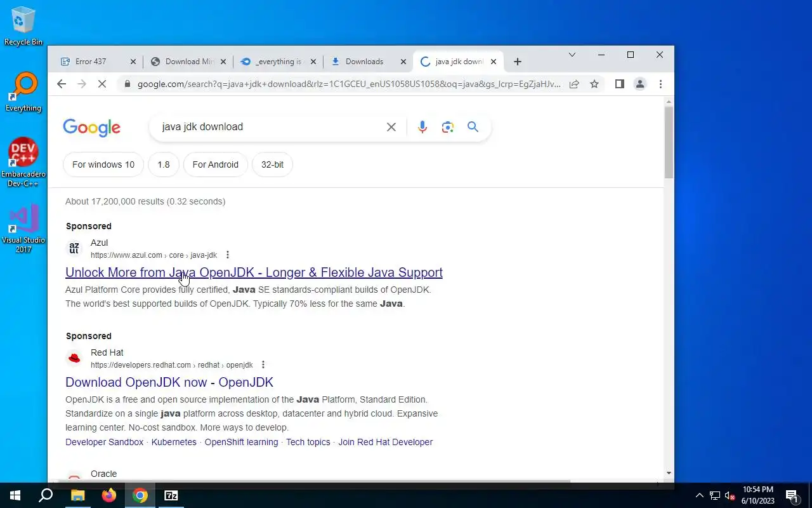Open options for the Azul ad
The height and width of the screenshot is (508, 812).
(x=228, y=255)
